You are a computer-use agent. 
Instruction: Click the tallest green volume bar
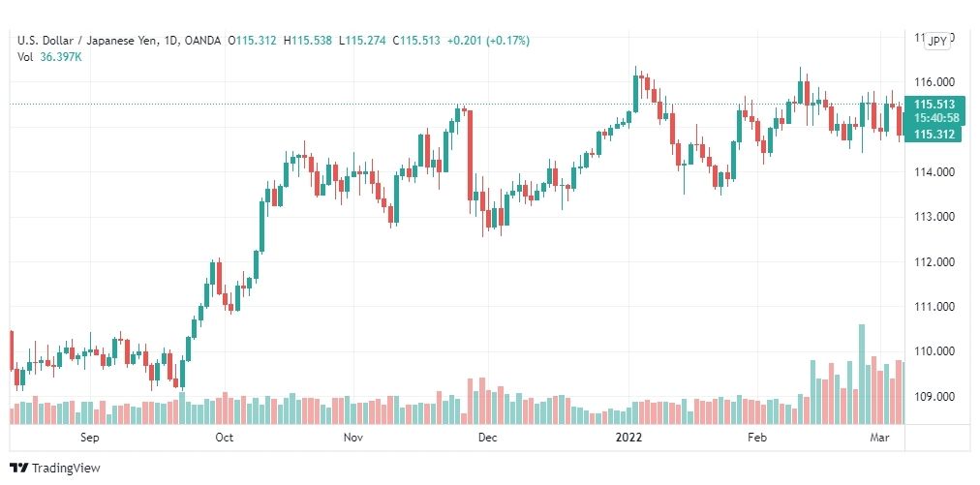point(862,375)
